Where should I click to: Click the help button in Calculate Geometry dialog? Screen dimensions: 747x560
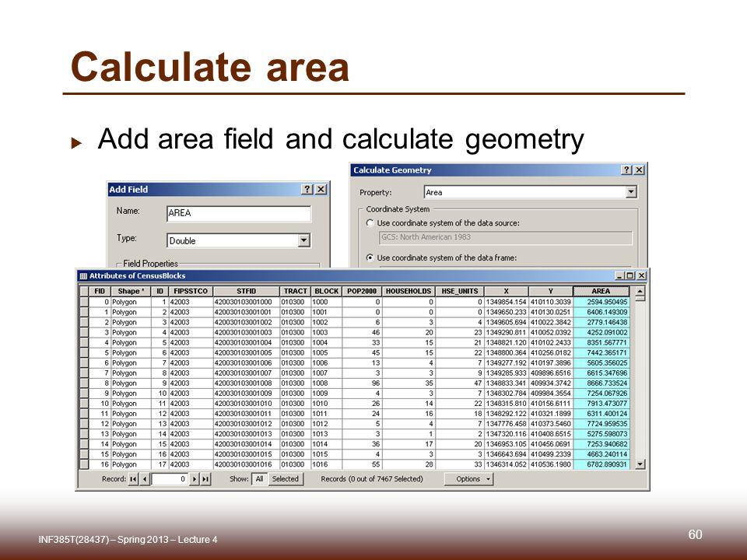pos(627,170)
